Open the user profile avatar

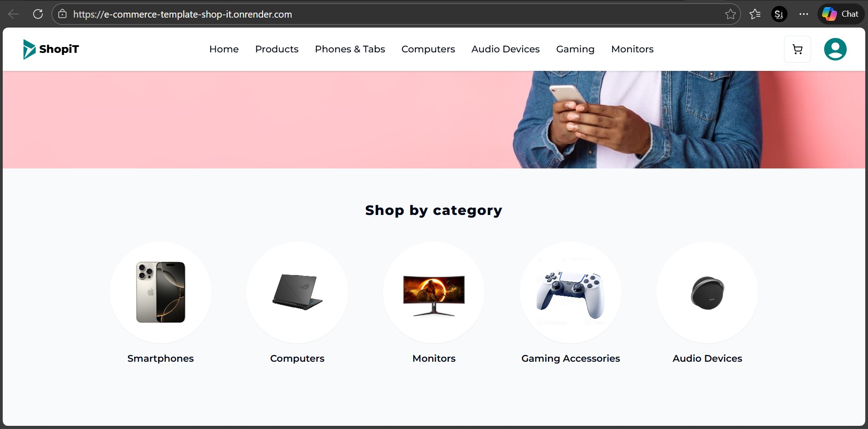tap(835, 49)
